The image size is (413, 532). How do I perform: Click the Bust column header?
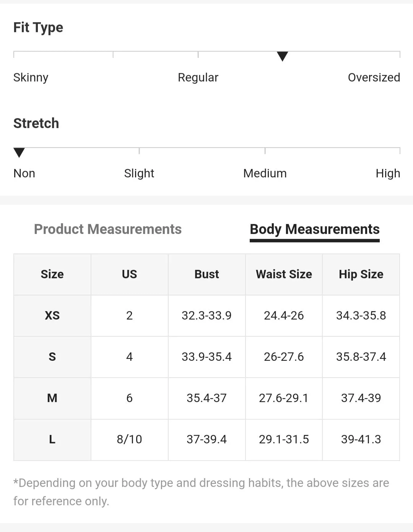click(x=206, y=274)
